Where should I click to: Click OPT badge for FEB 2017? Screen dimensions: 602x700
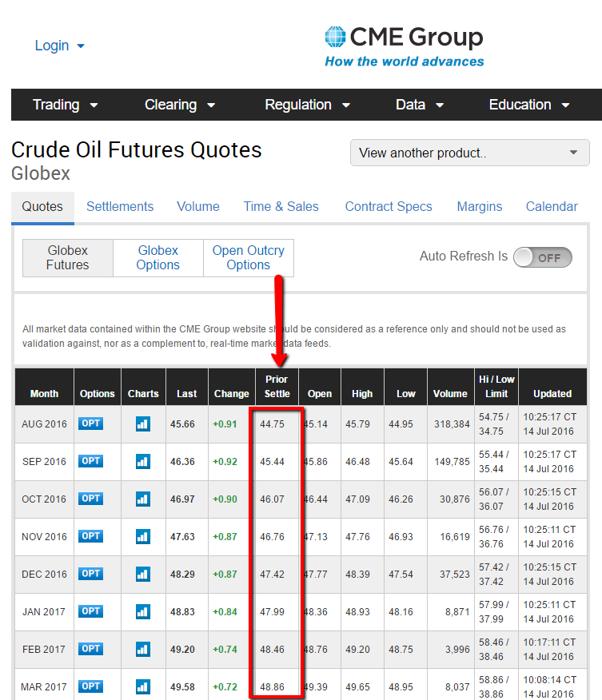tap(90, 648)
